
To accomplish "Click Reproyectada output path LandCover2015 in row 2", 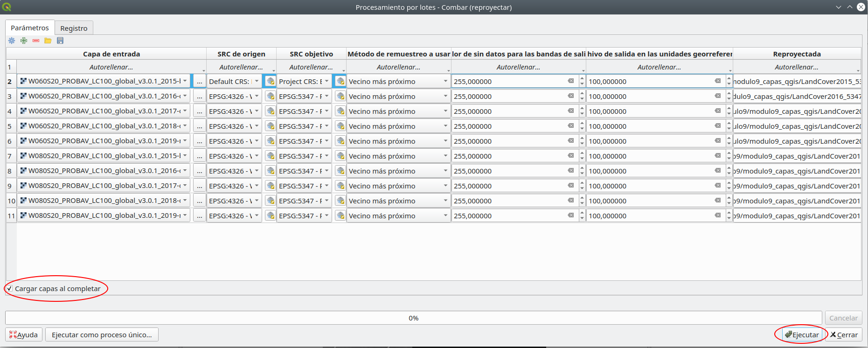I will [x=797, y=81].
